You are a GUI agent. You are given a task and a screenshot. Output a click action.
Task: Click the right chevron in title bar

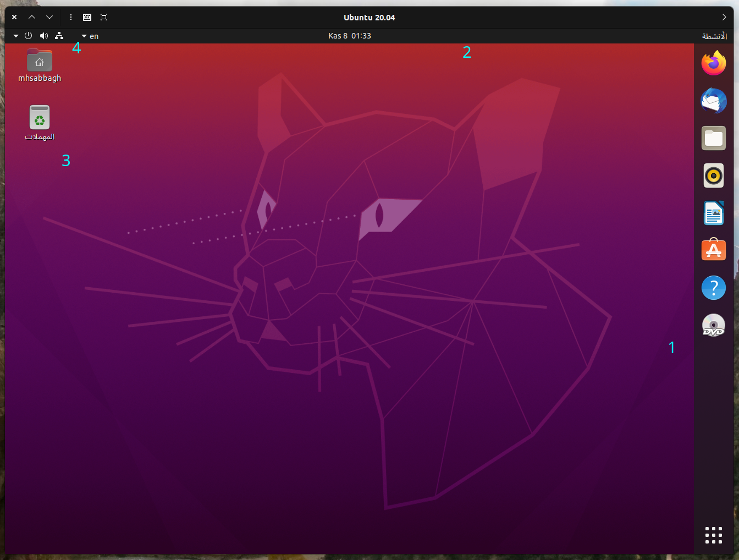(724, 17)
